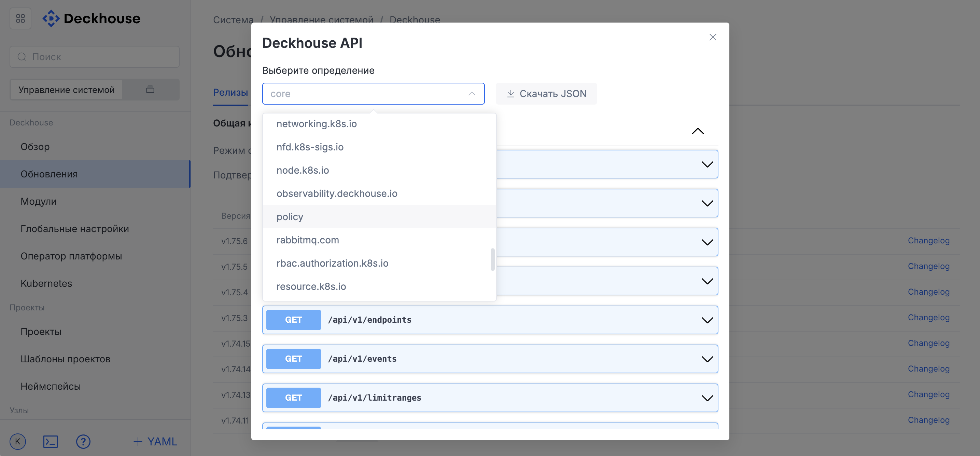980x456 pixels.
Task: Open Changelog for version v1.74.15
Action: [929, 343]
